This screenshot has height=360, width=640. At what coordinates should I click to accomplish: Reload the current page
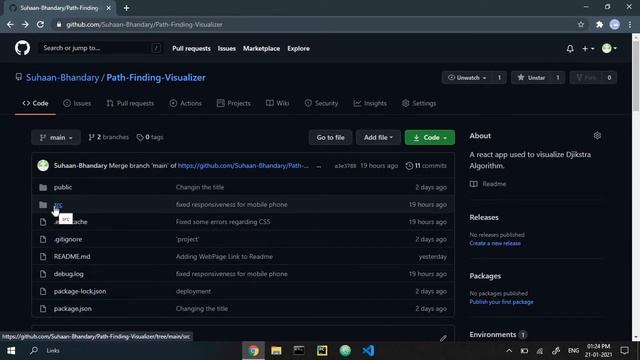click(x=40, y=24)
